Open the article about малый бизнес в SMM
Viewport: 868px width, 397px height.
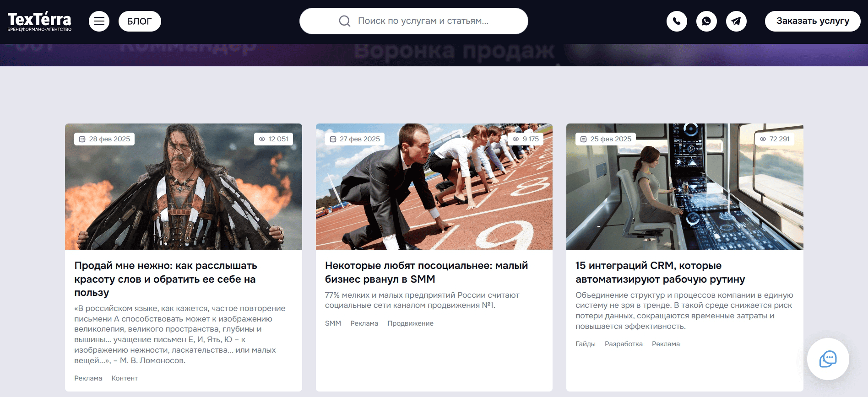coord(426,272)
